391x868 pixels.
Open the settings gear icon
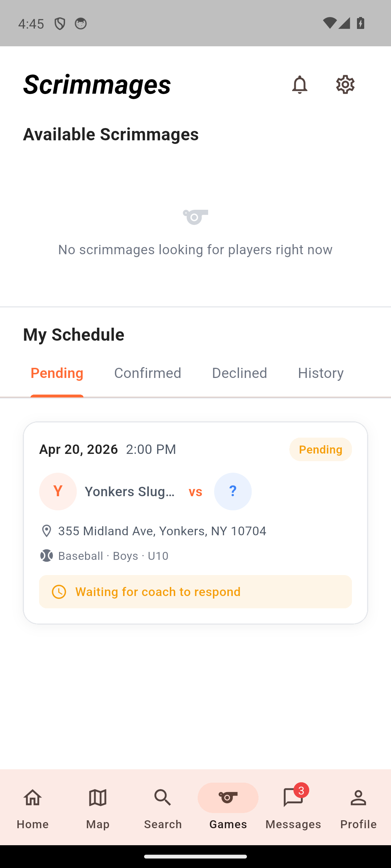pyautogui.click(x=345, y=85)
